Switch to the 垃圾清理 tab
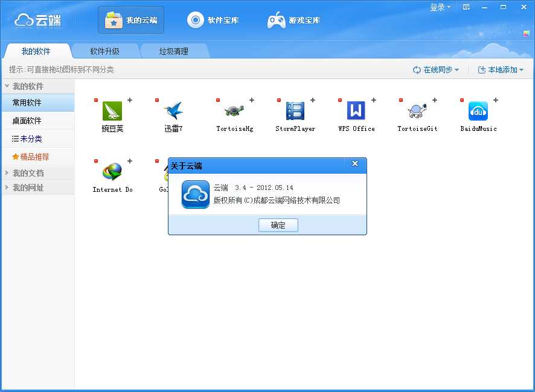 pos(174,51)
